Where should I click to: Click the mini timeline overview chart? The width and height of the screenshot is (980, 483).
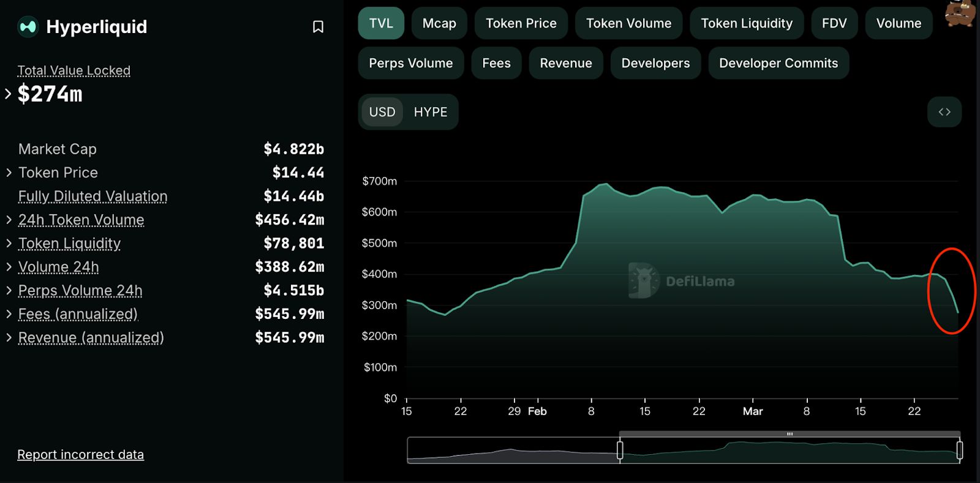[790, 452]
